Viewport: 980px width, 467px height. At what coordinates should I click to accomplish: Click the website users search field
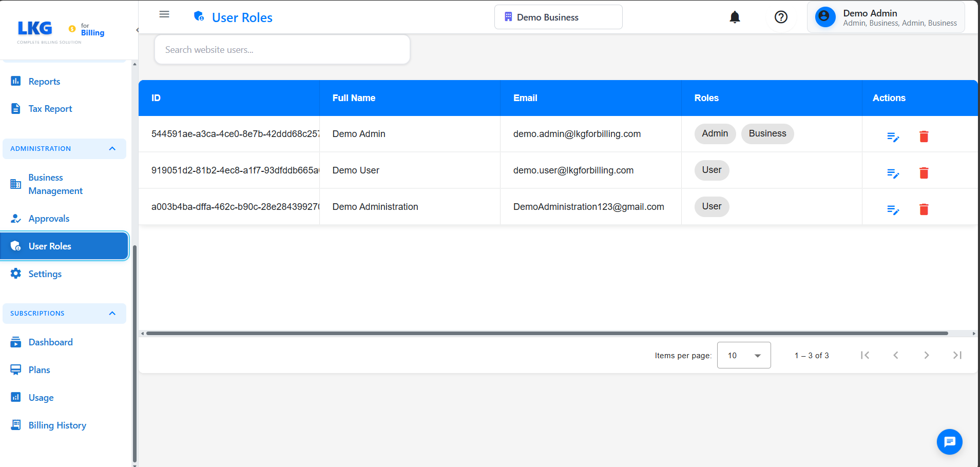pos(282,49)
